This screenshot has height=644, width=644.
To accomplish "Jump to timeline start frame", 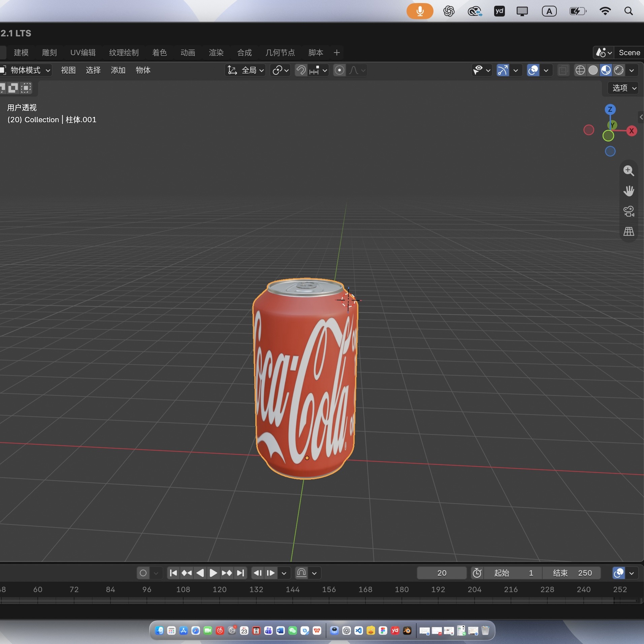I will point(173,573).
